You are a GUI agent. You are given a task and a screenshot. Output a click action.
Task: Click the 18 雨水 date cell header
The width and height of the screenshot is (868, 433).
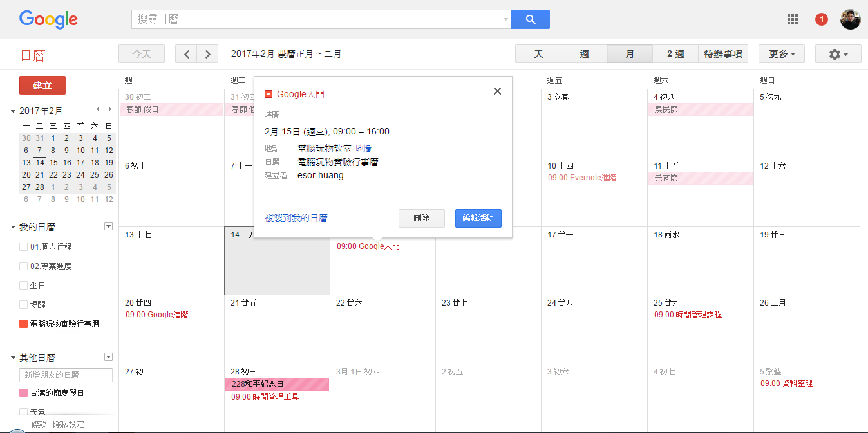(666, 235)
